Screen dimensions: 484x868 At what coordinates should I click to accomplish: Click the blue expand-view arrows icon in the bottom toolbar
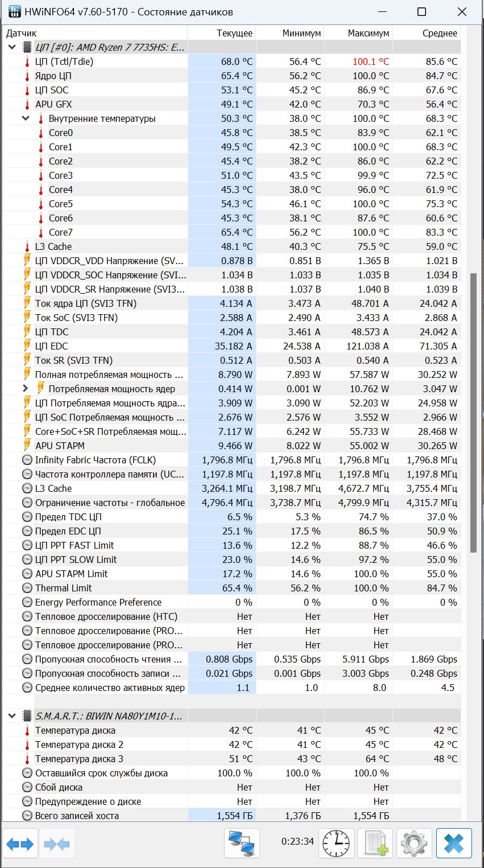20,843
